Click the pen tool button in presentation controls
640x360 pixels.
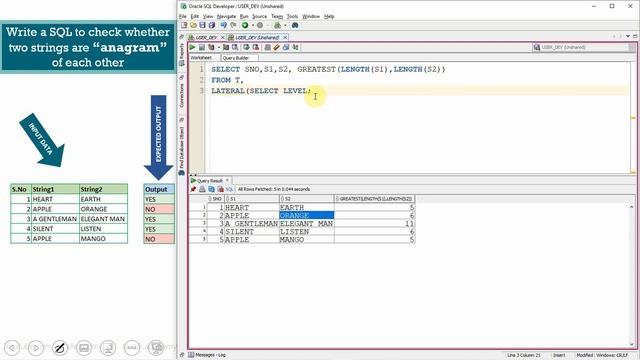click(60, 348)
